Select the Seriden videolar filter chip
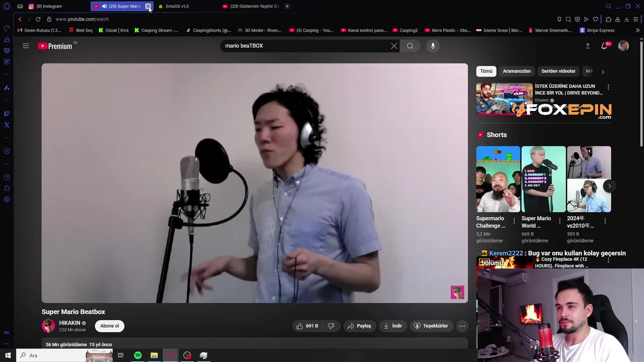644x362 pixels. (x=558, y=71)
